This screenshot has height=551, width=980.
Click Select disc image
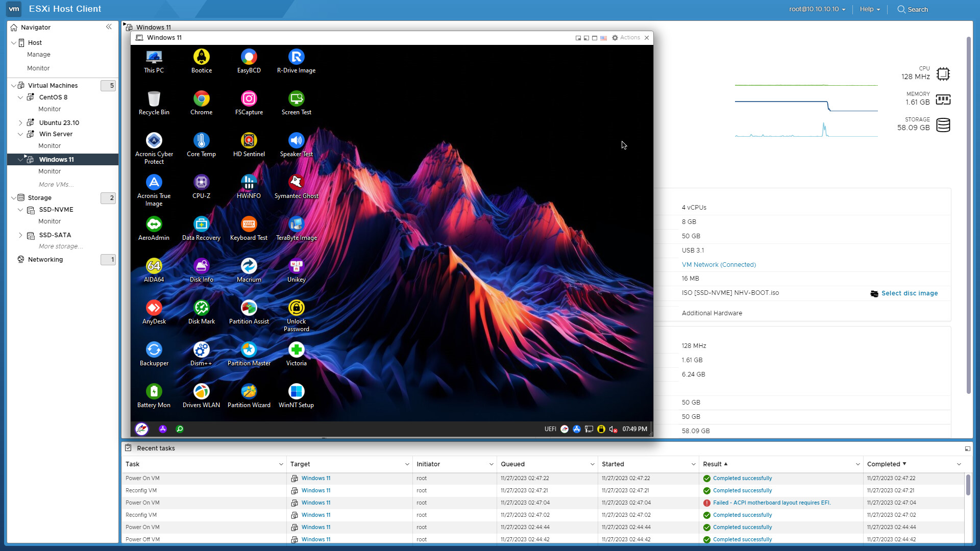[909, 293]
